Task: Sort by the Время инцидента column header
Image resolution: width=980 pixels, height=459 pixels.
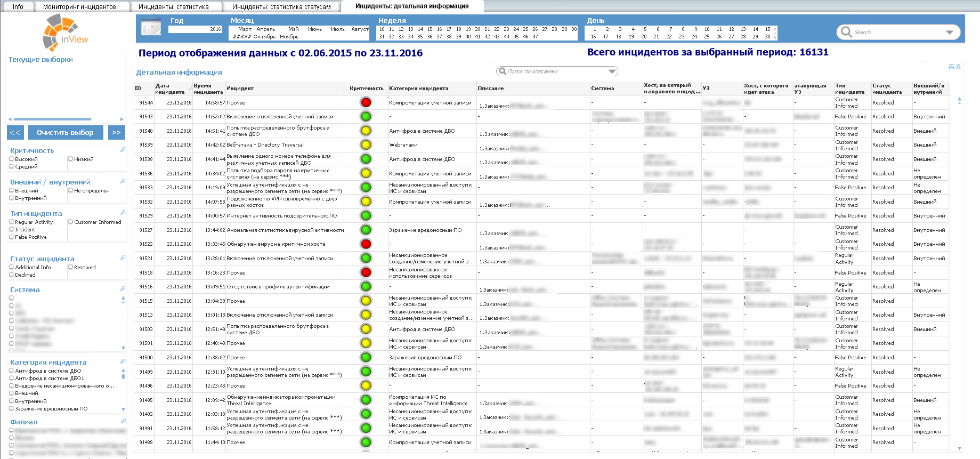Action: 208,88
